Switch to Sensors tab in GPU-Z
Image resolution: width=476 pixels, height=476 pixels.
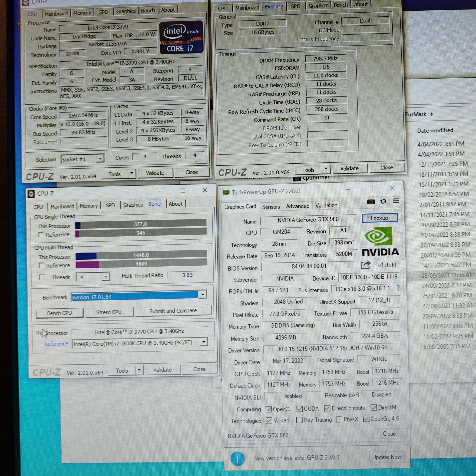click(271, 207)
